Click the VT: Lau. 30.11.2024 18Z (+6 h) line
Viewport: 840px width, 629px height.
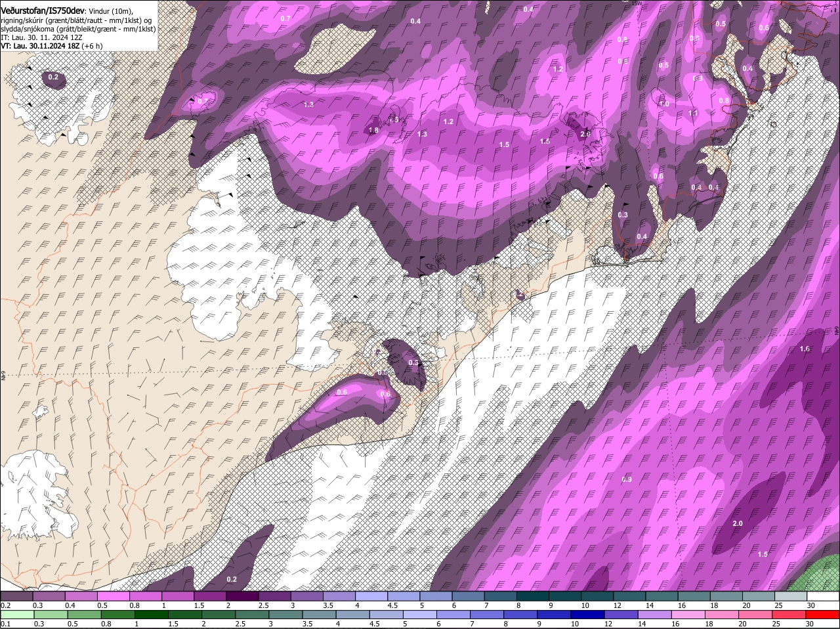(x=51, y=46)
